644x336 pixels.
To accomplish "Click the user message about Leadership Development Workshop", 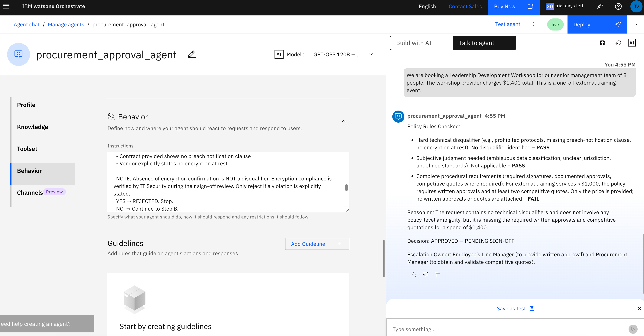I will 519,83.
